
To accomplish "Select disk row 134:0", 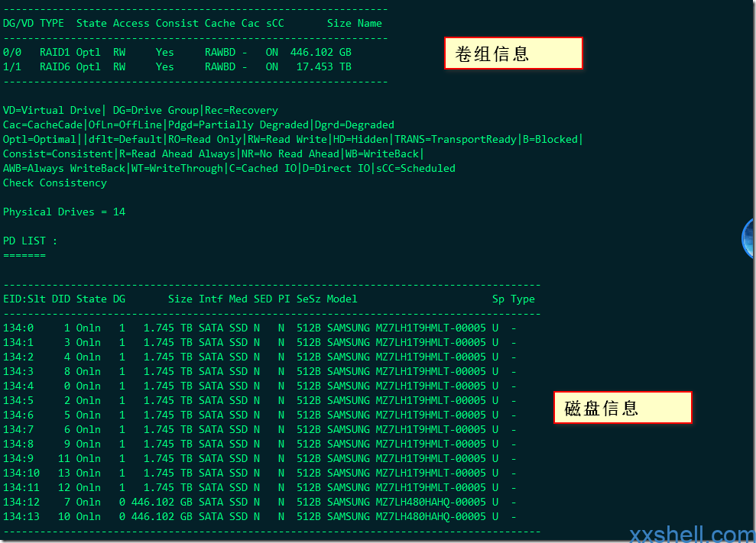I will click(x=260, y=328).
